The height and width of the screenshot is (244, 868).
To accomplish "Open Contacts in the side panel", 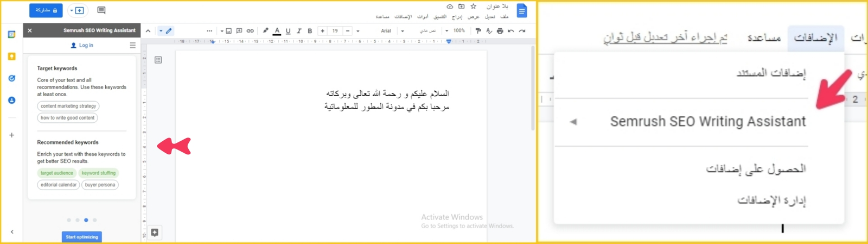I will pos(11,101).
